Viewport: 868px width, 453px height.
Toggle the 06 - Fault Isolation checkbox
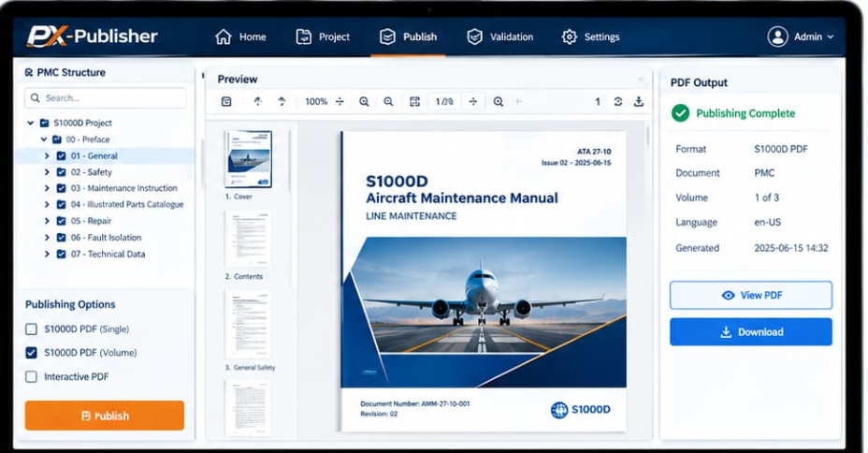62,238
